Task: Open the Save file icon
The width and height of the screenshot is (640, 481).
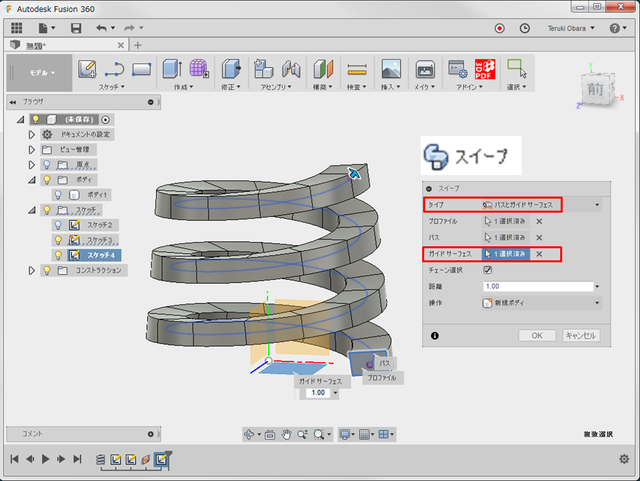Action: point(76,27)
